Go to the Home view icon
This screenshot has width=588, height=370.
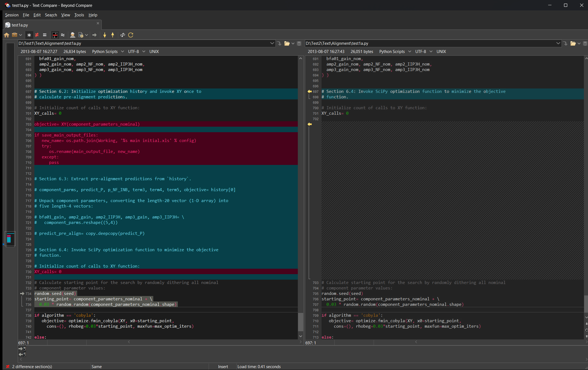(x=7, y=35)
